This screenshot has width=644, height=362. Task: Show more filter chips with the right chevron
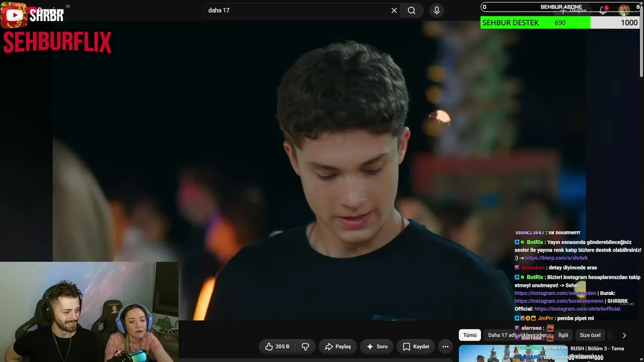point(624,335)
